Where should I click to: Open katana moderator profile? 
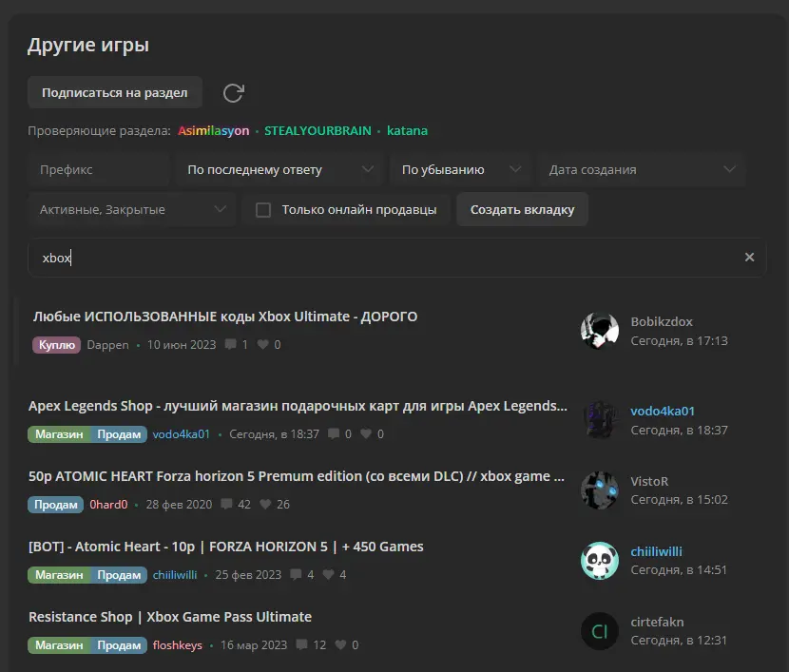point(407,131)
